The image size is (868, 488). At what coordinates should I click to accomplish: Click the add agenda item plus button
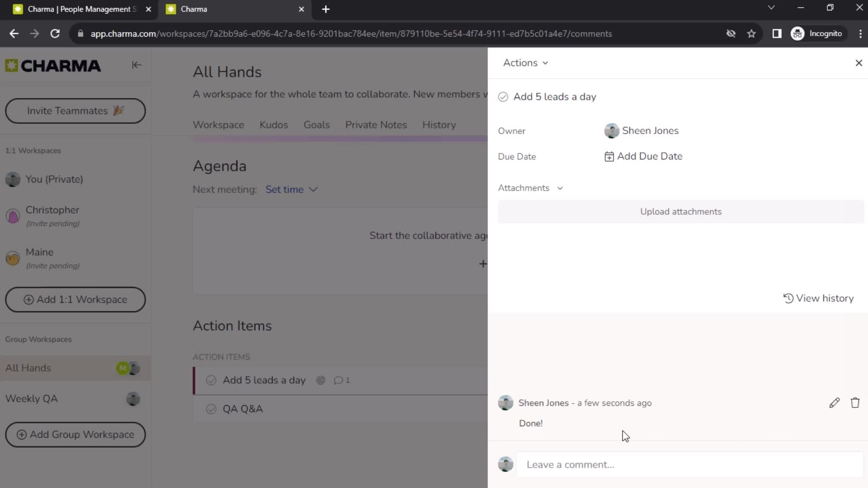point(481,263)
